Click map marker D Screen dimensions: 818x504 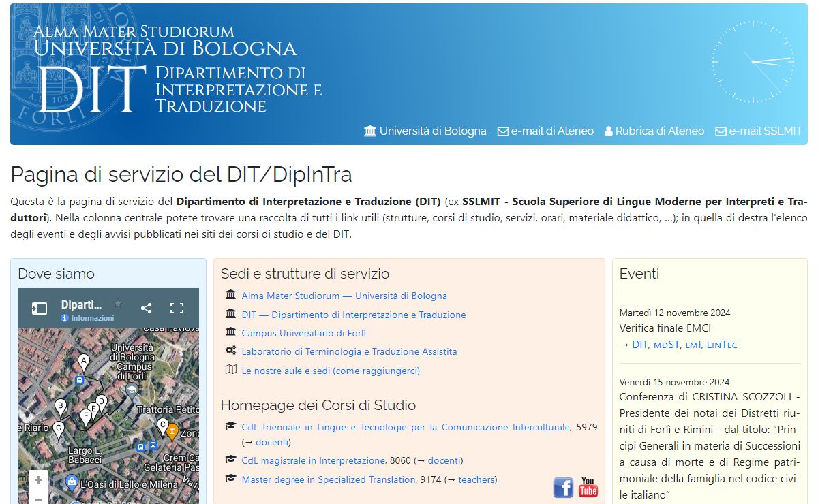pyautogui.click(x=102, y=402)
